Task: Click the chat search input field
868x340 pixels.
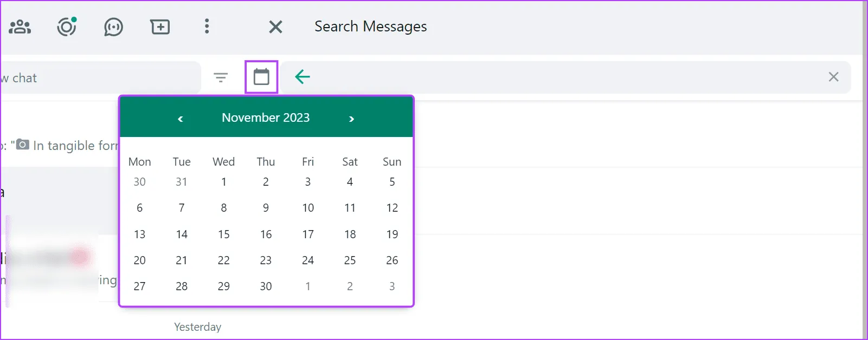Action: (x=98, y=78)
